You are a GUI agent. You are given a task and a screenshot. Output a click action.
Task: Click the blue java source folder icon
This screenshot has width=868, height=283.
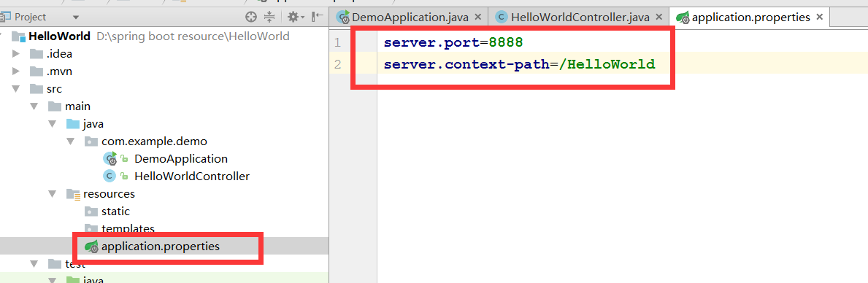pyautogui.click(x=72, y=124)
